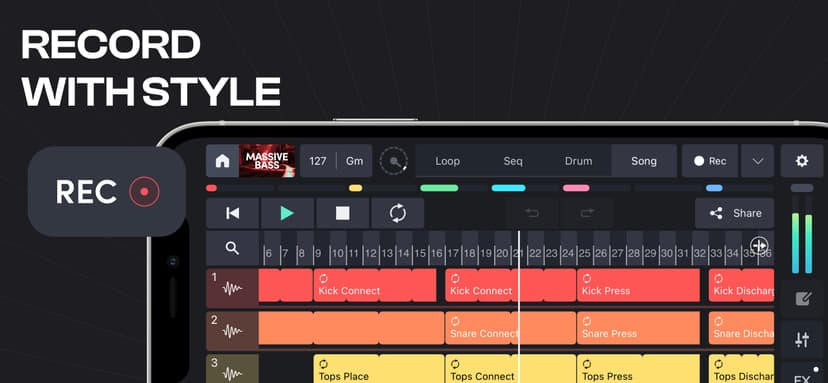Viewport: 828px width, 383px height.
Task: Stop playback
Action: point(343,213)
